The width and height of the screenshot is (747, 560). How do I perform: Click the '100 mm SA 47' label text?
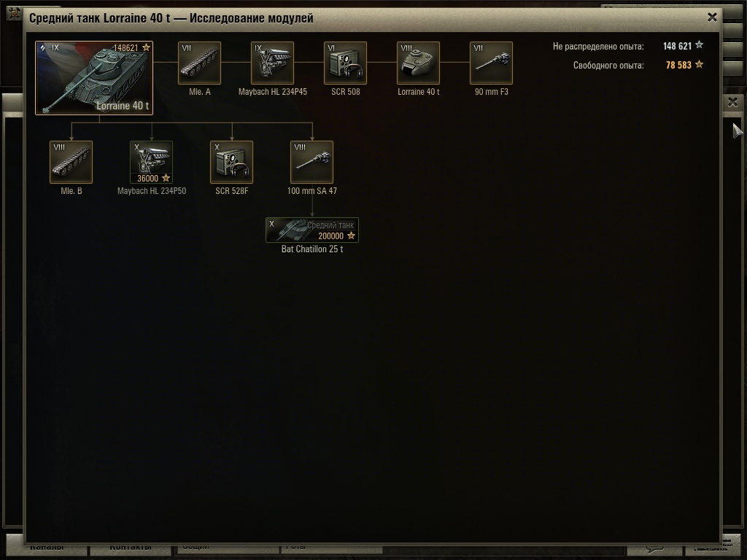point(312,191)
